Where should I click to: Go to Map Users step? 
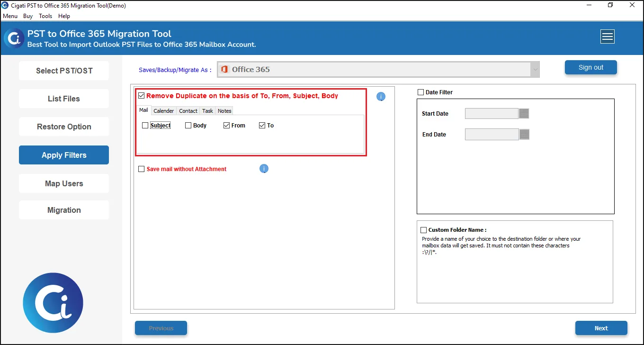64,183
